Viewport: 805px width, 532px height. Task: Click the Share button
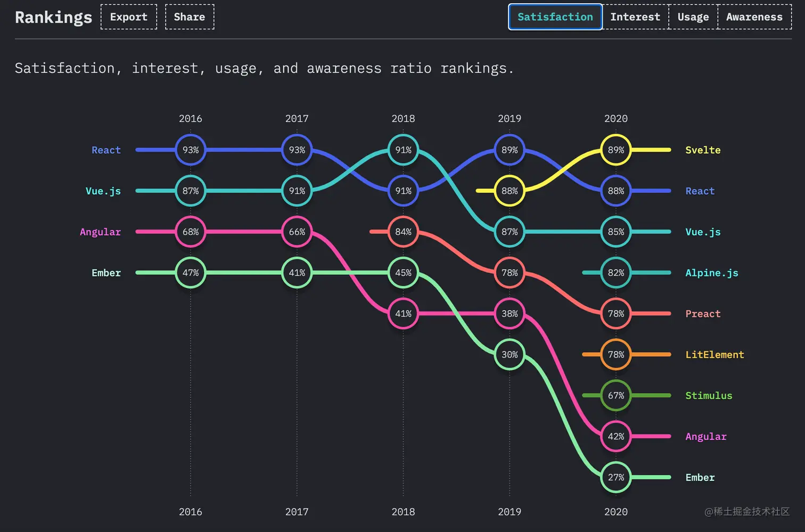190,17
